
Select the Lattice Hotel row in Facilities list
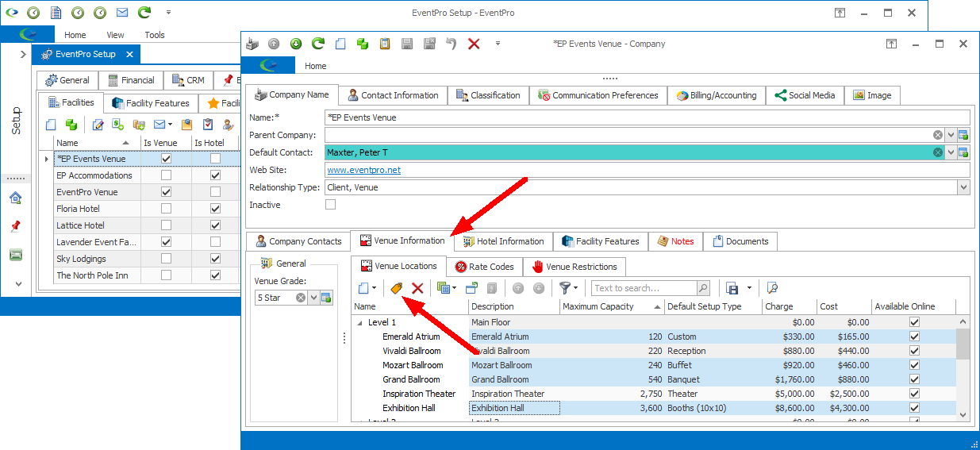coord(146,225)
